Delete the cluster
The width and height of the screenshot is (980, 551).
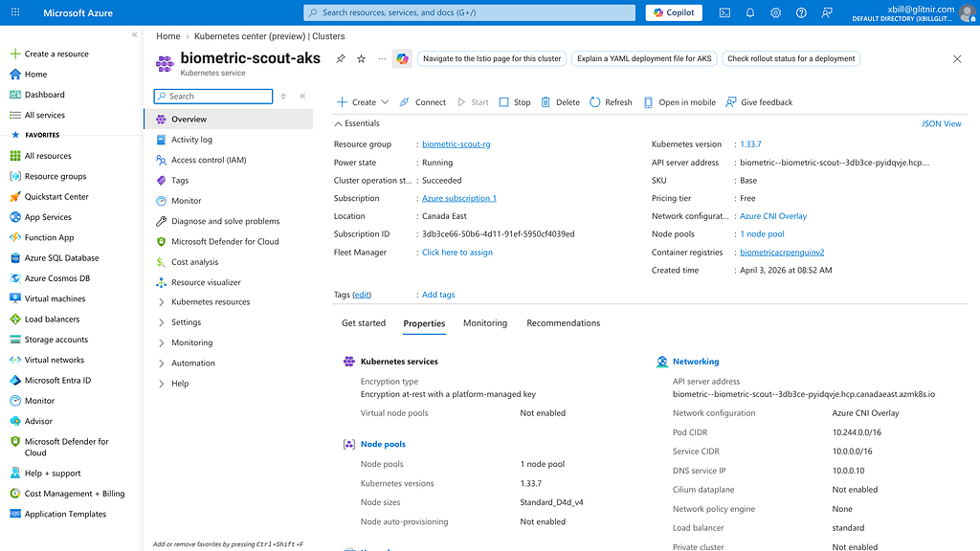[x=561, y=101]
